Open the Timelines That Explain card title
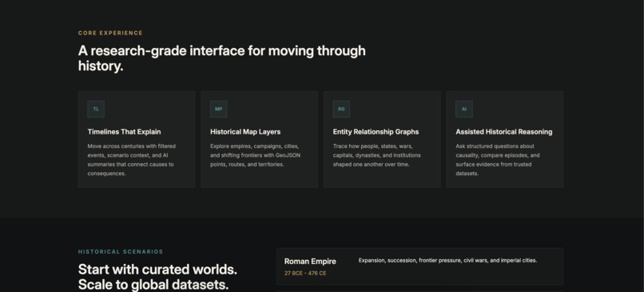 (124, 132)
